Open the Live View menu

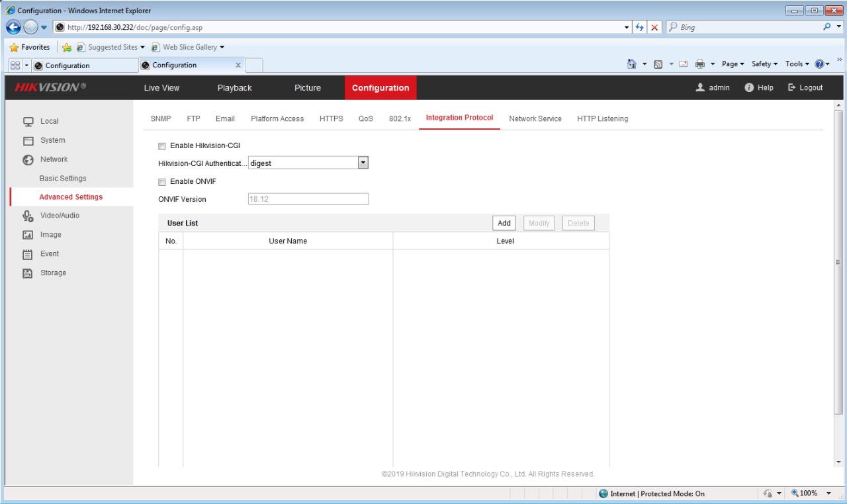tap(161, 88)
